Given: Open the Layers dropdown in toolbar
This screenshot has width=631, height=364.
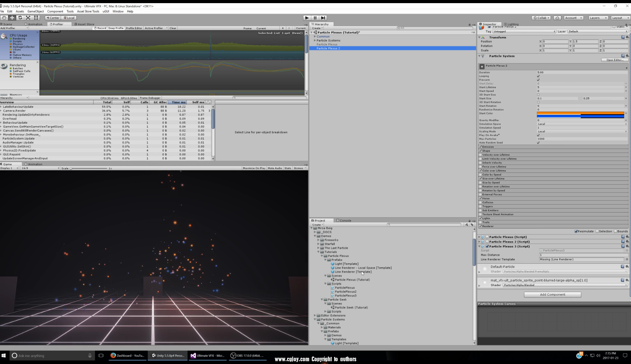Looking at the screenshot, I should (598, 18).
